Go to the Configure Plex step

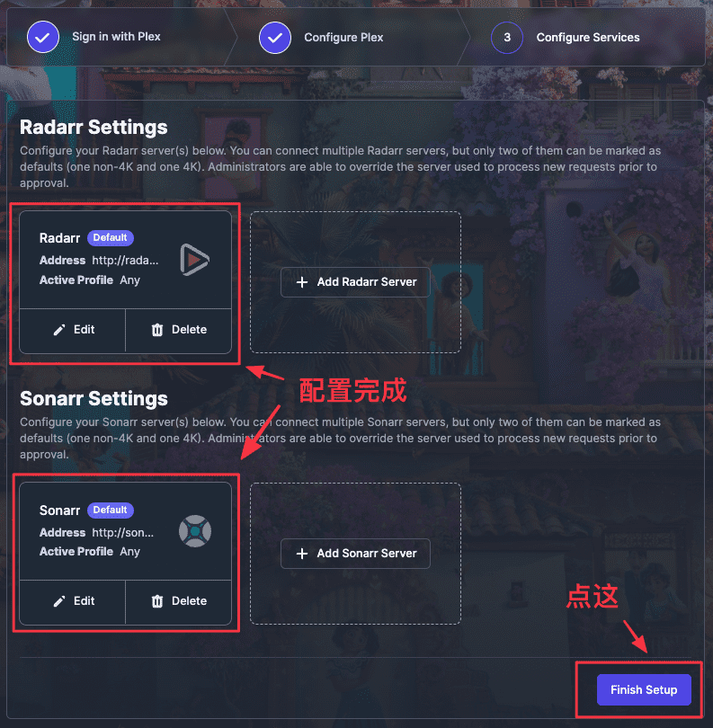[x=343, y=38]
